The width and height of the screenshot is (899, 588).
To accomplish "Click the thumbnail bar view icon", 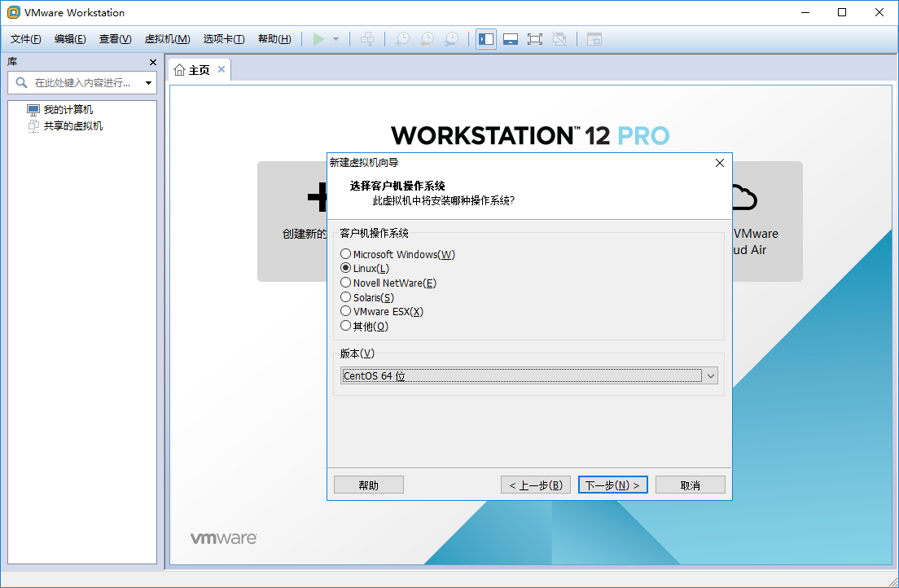I will [511, 39].
